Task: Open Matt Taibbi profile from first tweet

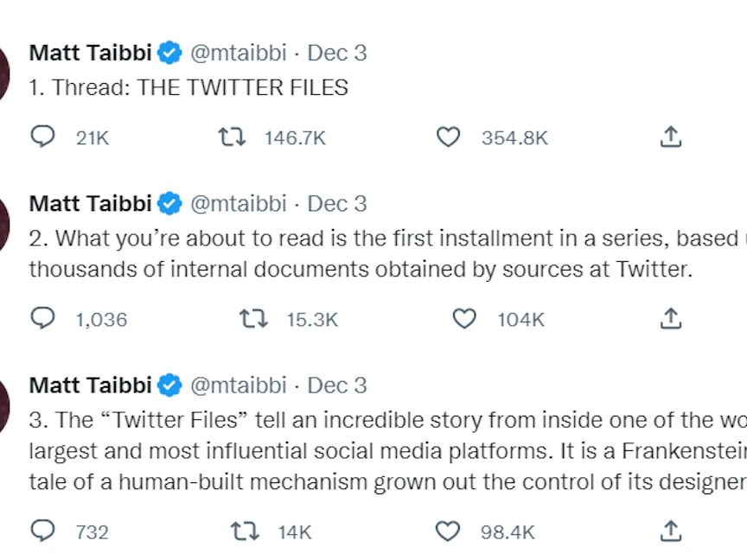Action: click(91, 53)
